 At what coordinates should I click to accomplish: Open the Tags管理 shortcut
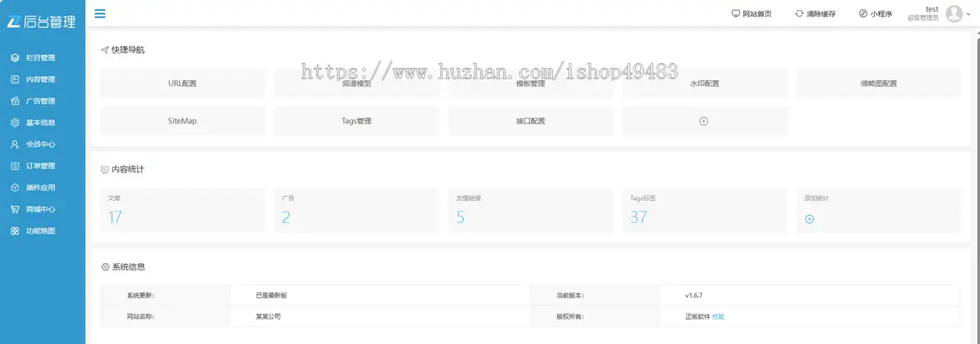[357, 121]
